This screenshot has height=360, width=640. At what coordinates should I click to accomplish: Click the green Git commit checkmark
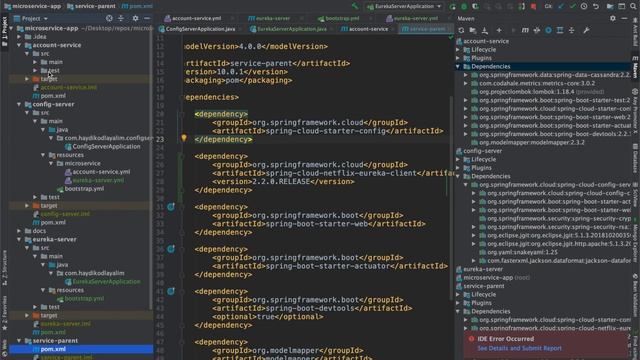(x=572, y=7)
